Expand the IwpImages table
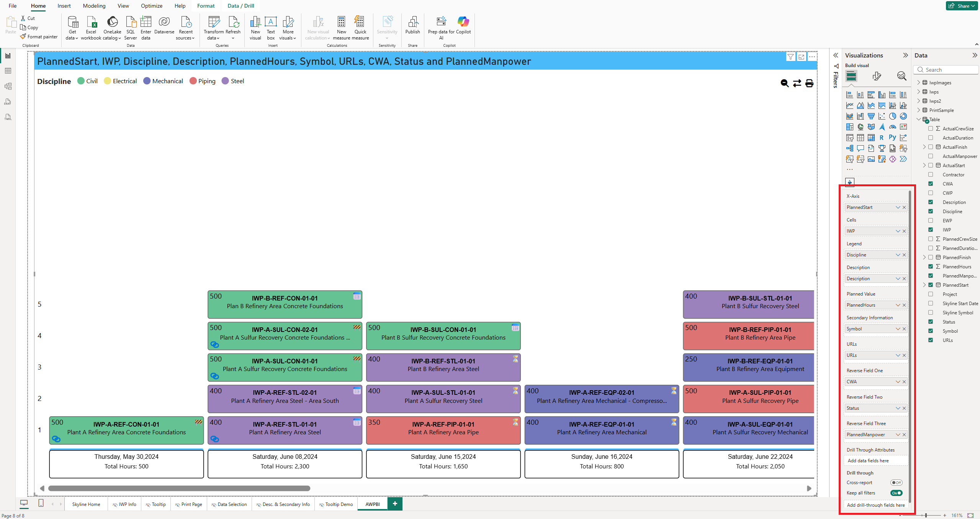The width and height of the screenshot is (980, 519). click(918, 82)
